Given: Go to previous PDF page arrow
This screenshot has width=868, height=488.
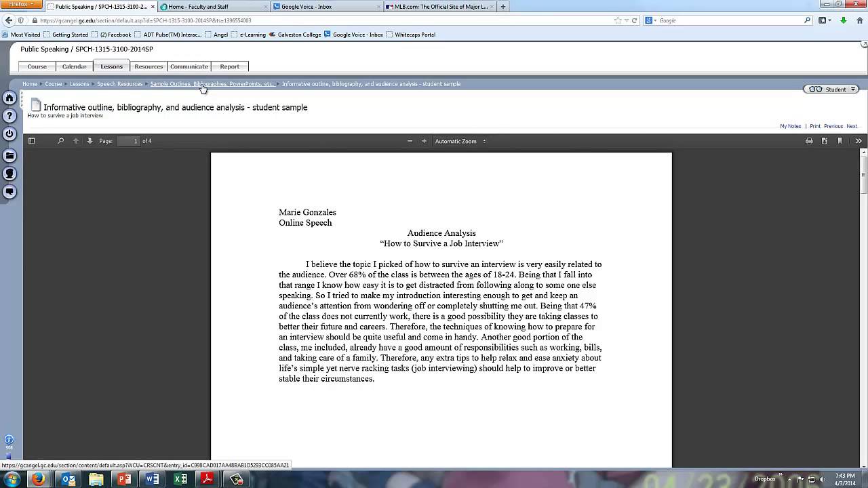Looking at the screenshot, I should (x=75, y=141).
